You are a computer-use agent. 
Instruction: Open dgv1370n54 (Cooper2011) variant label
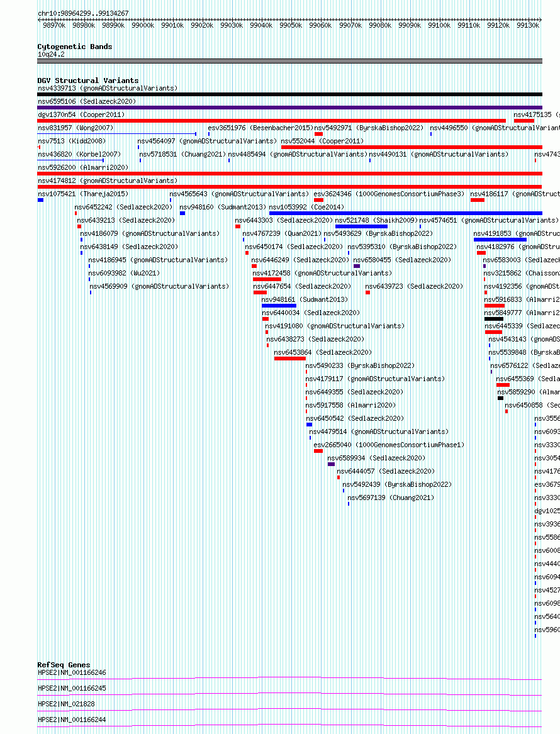point(81,114)
